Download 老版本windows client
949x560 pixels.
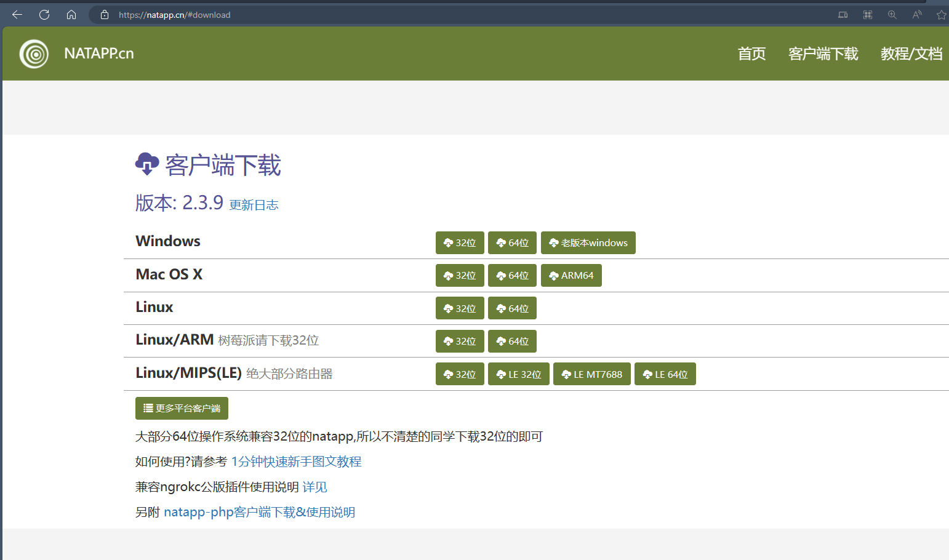click(x=588, y=243)
